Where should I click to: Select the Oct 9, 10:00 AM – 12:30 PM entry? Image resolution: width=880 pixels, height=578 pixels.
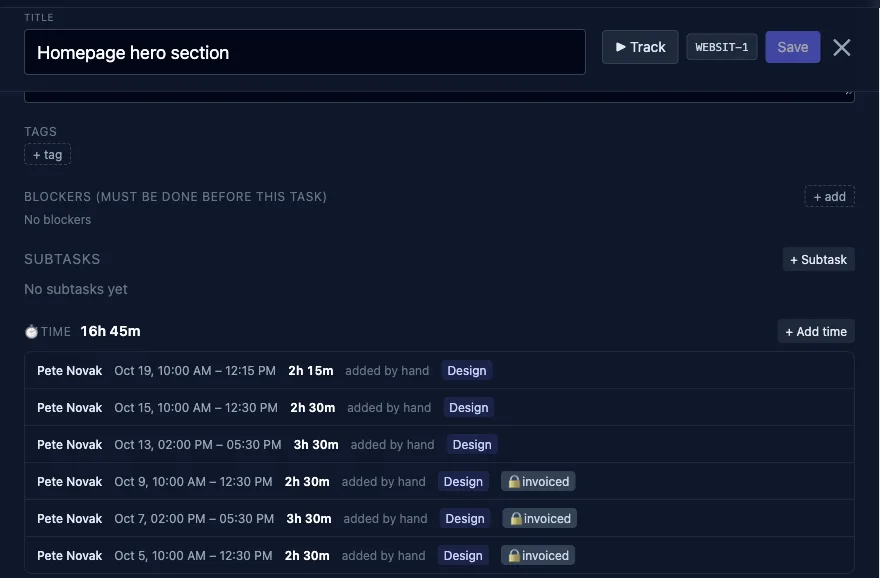click(439, 481)
